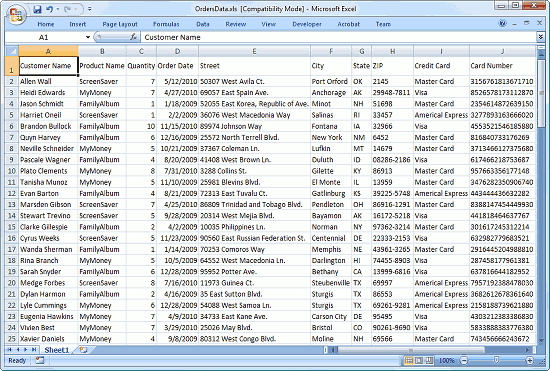Save the workbook using the floppy disk icon

click(38, 9)
